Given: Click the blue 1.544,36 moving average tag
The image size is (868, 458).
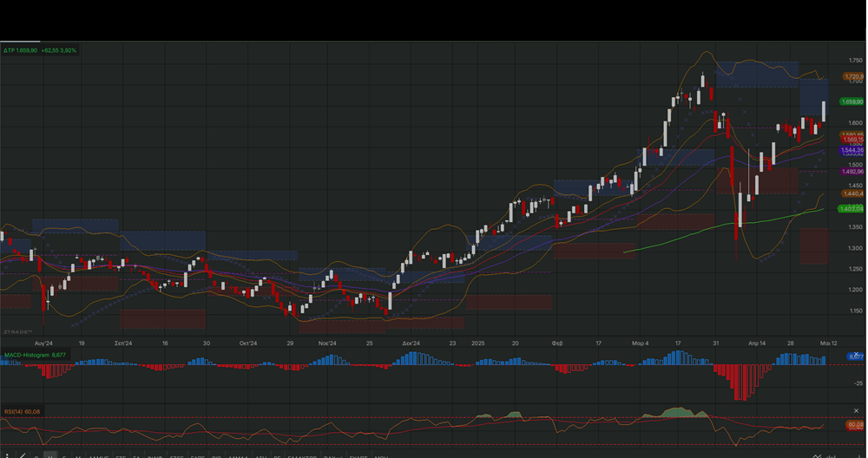Looking at the screenshot, I should (x=852, y=150).
